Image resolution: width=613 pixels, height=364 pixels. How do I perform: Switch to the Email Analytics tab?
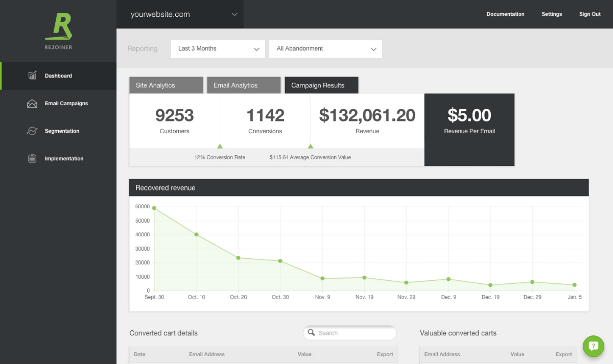pyautogui.click(x=244, y=85)
